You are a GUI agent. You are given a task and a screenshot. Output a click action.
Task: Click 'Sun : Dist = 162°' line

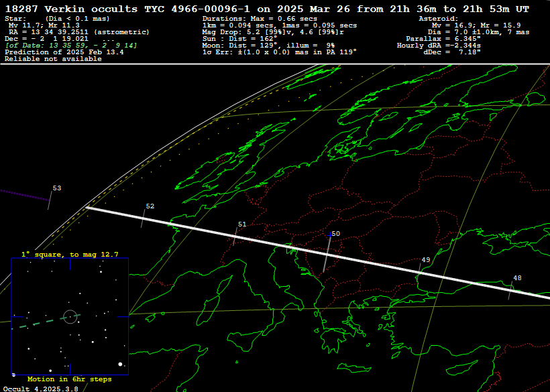click(x=239, y=39)
